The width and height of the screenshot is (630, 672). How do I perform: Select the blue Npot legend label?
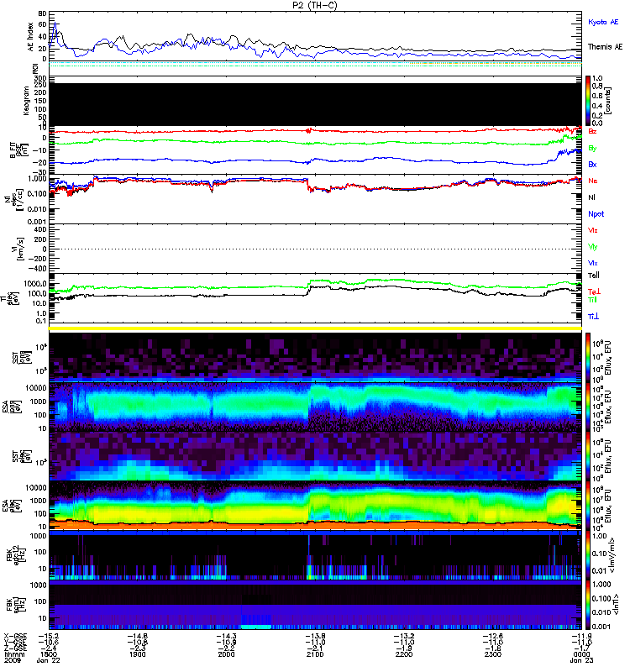click(596, 214)
